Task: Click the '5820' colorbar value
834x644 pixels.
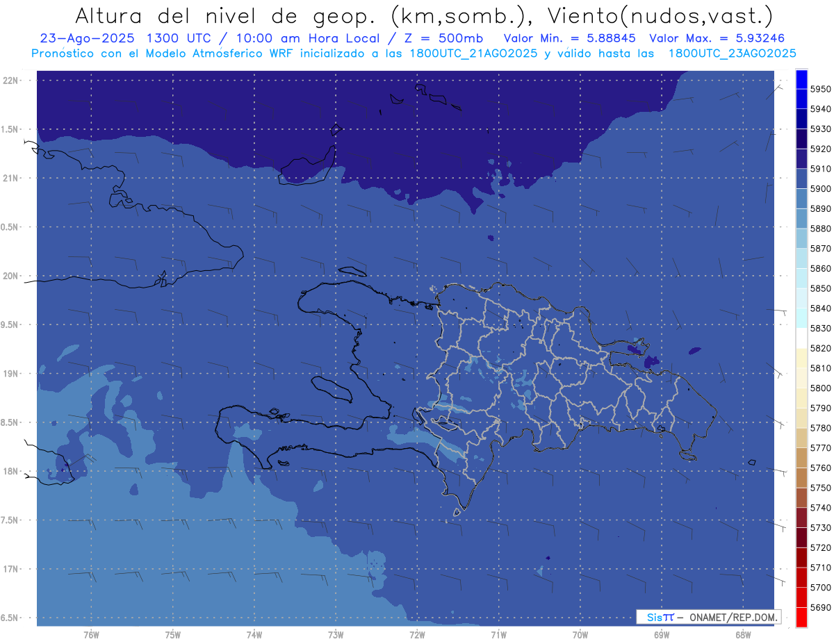Action: (x=820, y=348)
